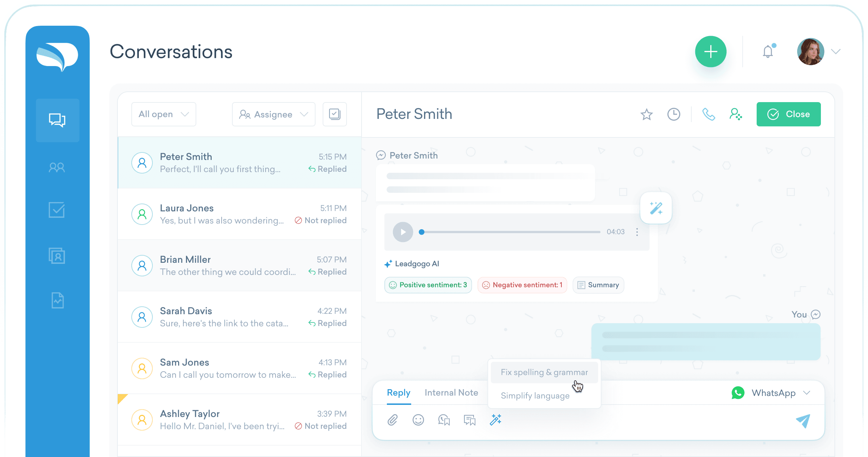Click the AI magic wand in reply toolbar
This screenshot has height=457, width=868.
tap(495, 420)
